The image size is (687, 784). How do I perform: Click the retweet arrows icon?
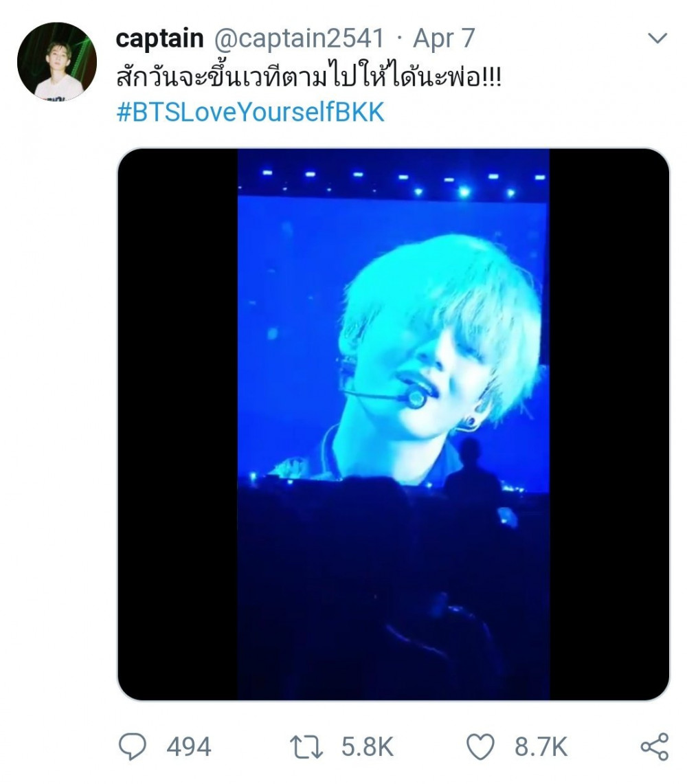pyautogui.click(x=306, y=747)
